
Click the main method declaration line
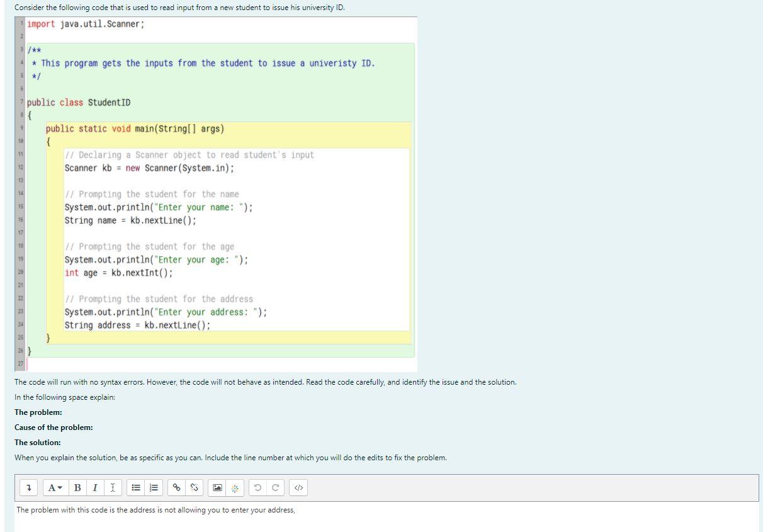135,129
